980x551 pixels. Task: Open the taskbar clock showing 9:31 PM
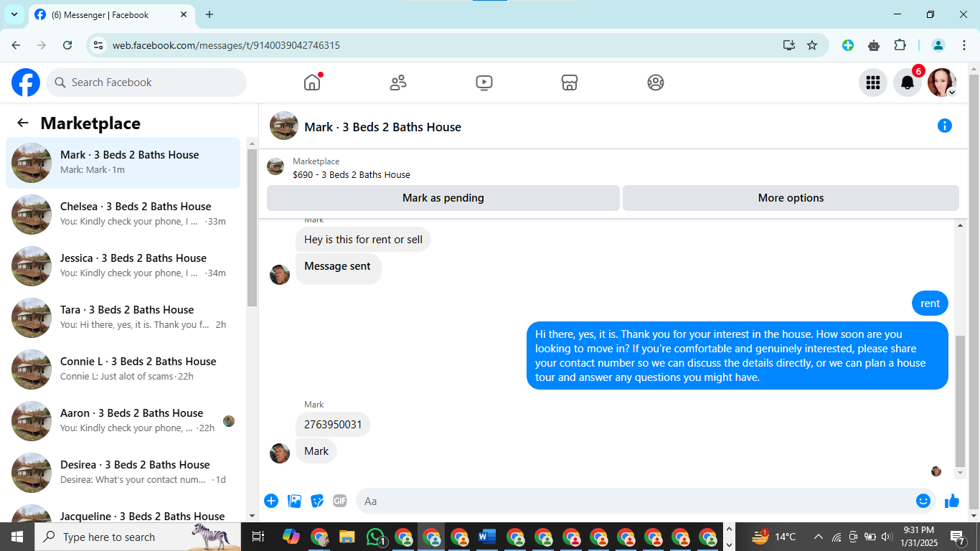[919, 537]
